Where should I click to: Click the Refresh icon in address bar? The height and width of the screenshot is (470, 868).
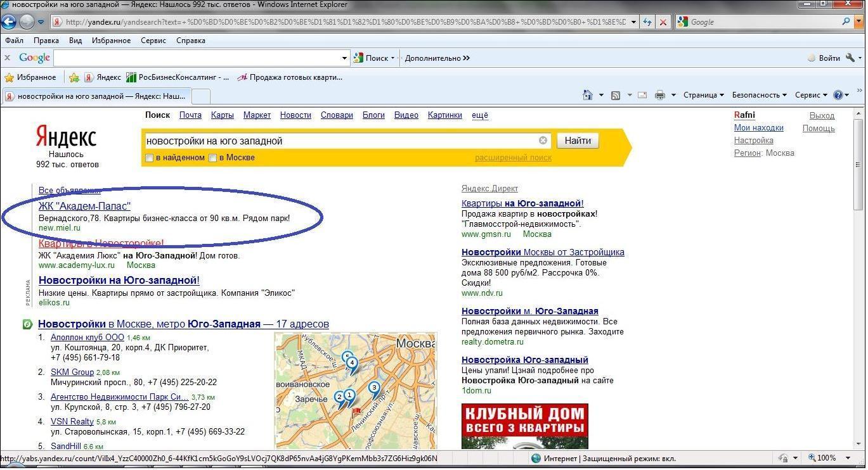pos(647,22)
